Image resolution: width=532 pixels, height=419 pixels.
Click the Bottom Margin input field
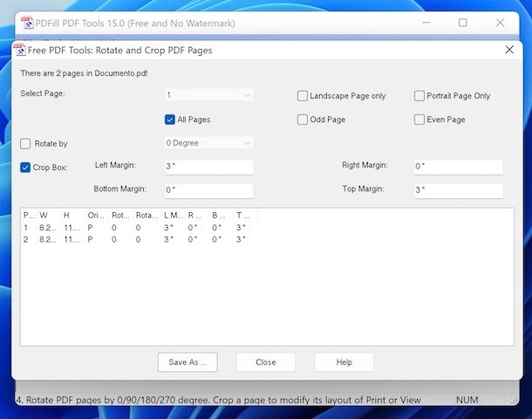(x=208, y=190)
